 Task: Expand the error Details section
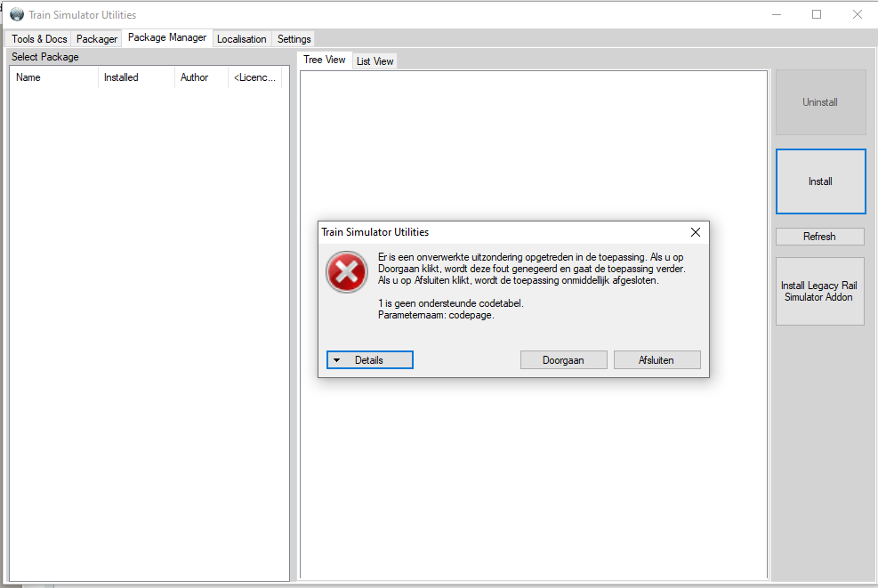[369, 360]
